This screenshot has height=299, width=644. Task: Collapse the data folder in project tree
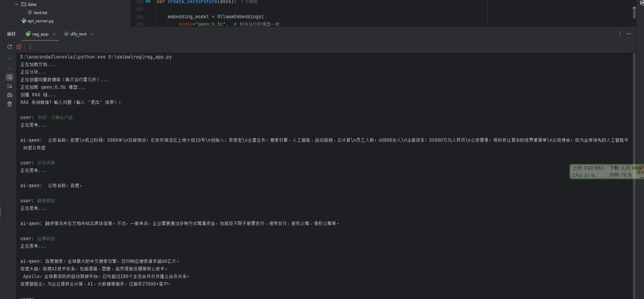tap(17, 4)
